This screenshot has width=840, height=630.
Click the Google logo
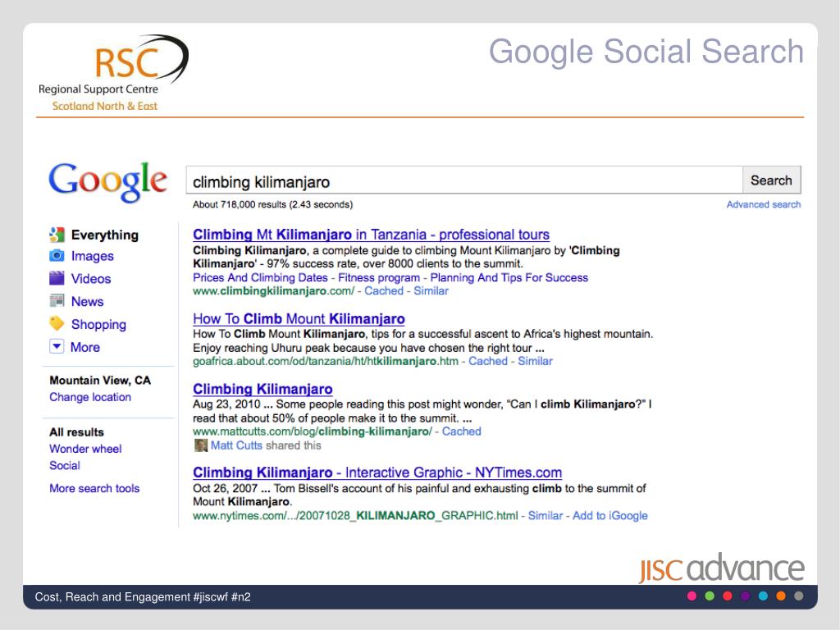[107, 181]
